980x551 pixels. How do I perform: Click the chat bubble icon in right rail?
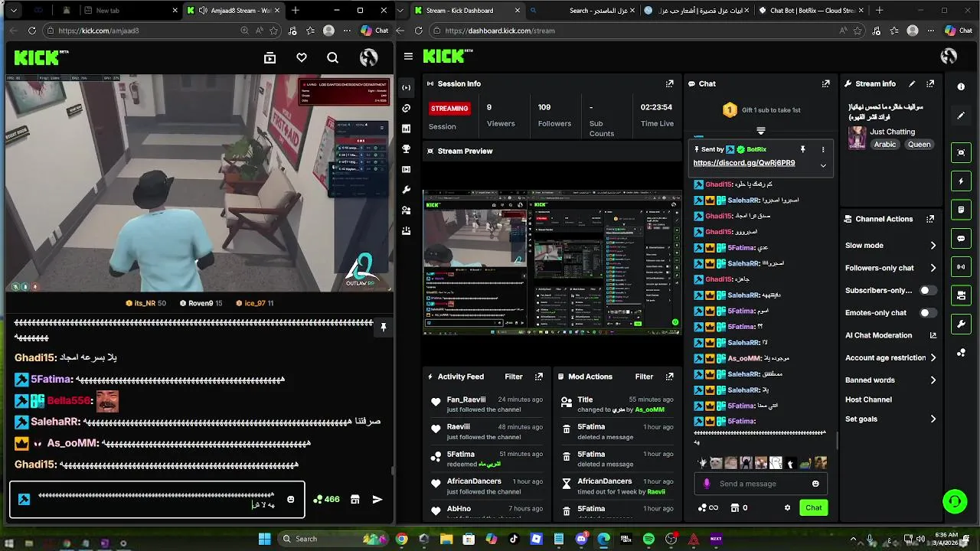click(961, 239)
